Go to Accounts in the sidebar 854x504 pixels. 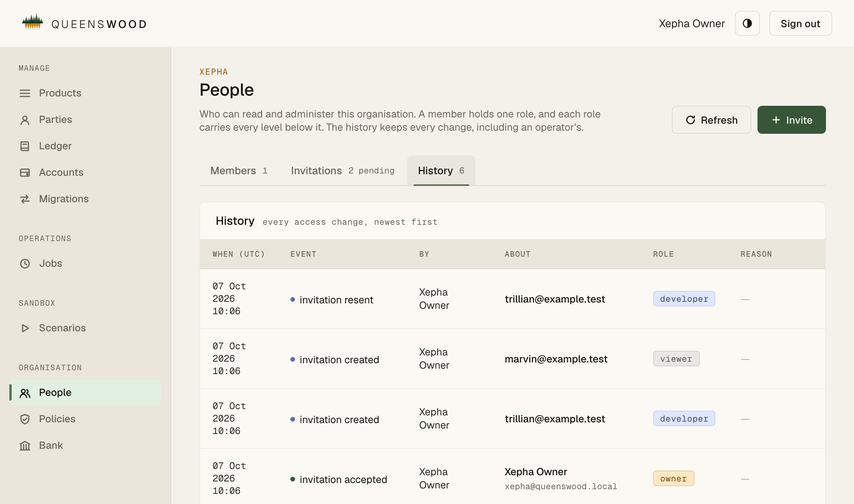(85, 172)
